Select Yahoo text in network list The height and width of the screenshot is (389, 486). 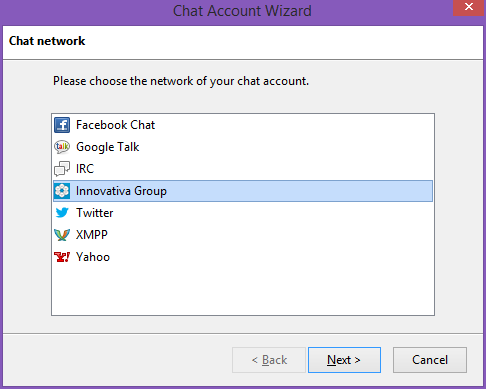(93, 257)
